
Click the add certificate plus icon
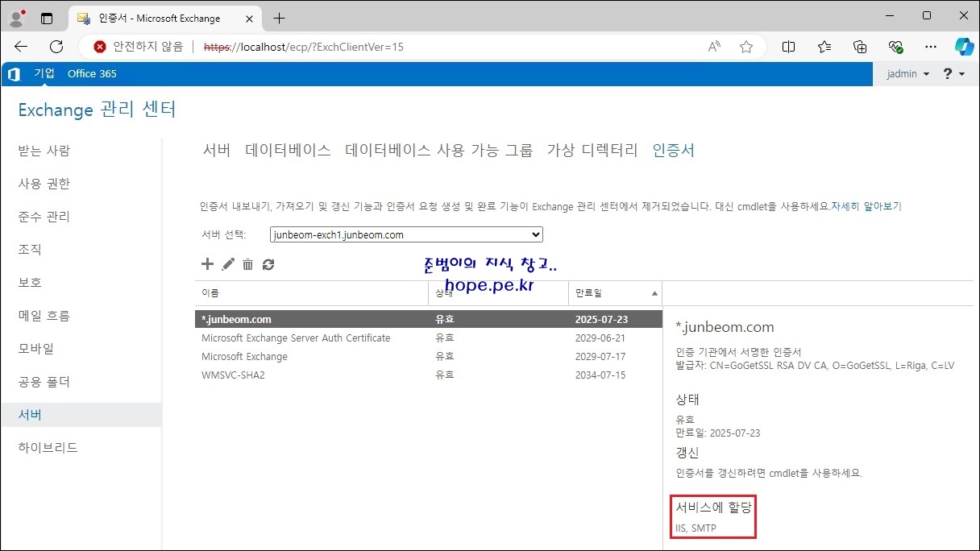tap(207, 264)
